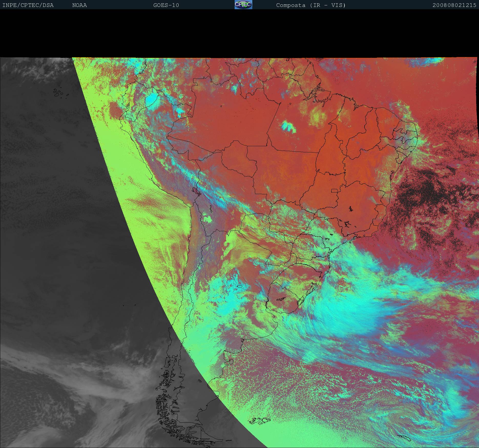The height and width of the screenshot is (448, 479).
Task: Click the NOAA label in the header
Action: coord(79,5)
